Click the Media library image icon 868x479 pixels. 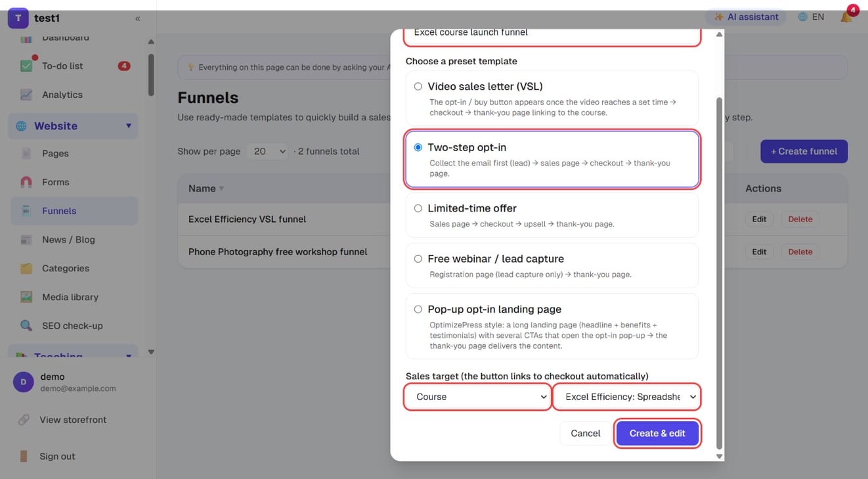click(26, 297)
